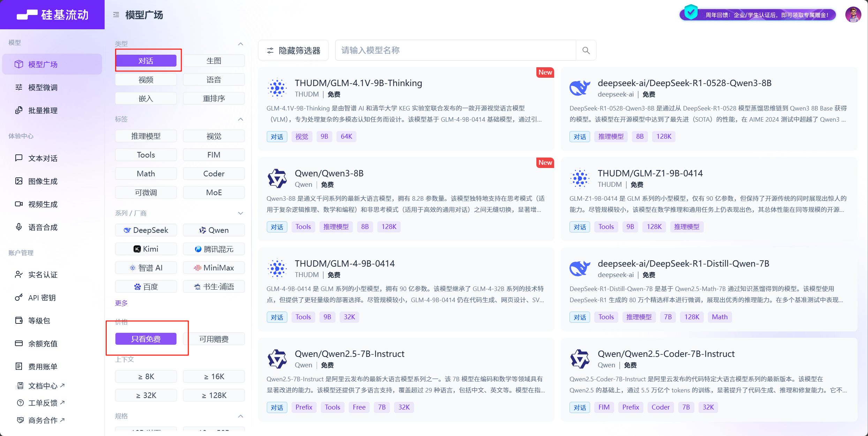
Task: Enable the 视觉 tag filter
Action: point(214,136)
